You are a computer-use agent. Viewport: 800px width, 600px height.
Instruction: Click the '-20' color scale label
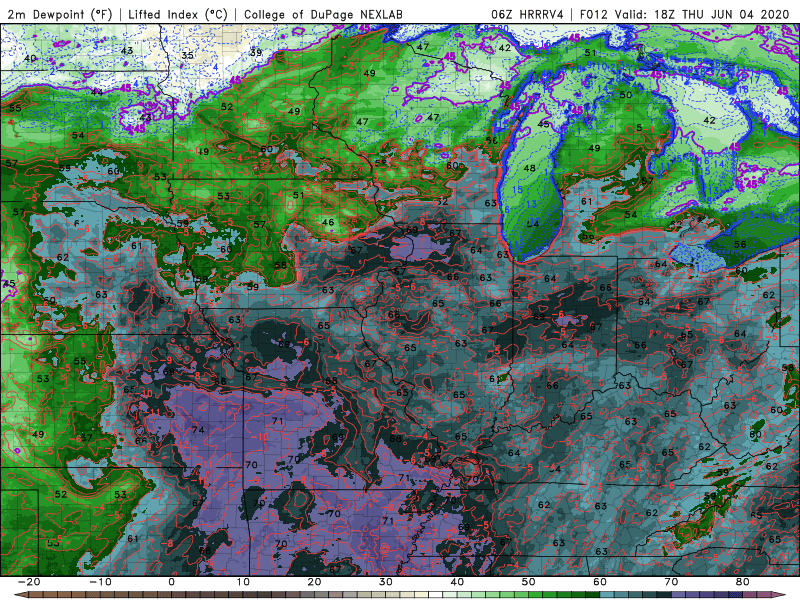[29, 582]
